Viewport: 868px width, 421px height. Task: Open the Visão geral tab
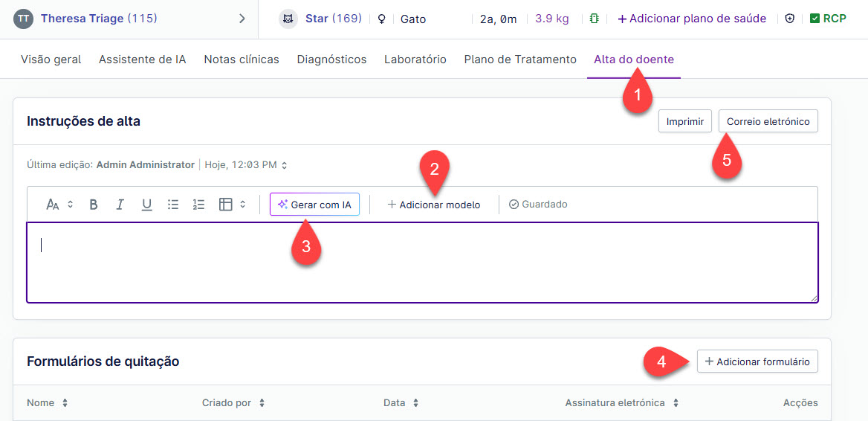[x=51, y=60]
